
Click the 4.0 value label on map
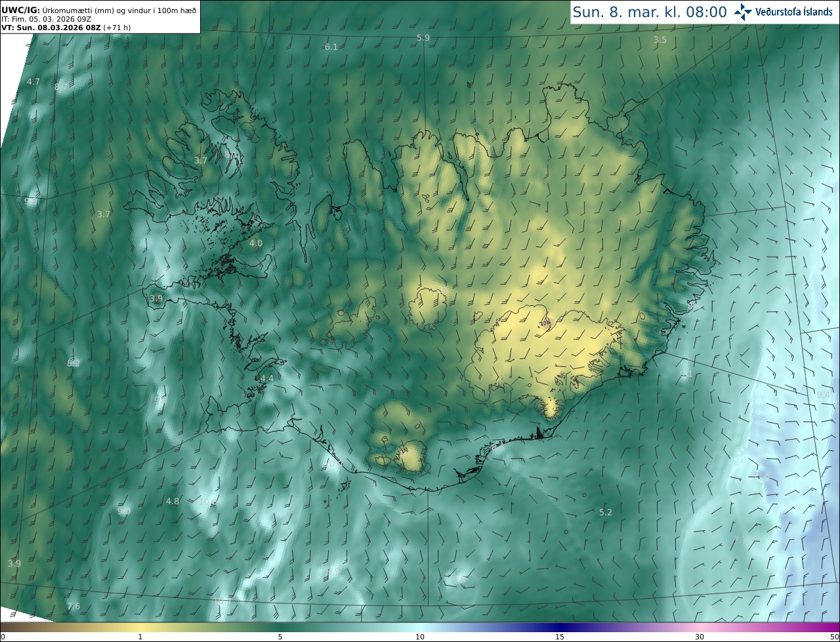pyautogui.click(x=256, y=243)
